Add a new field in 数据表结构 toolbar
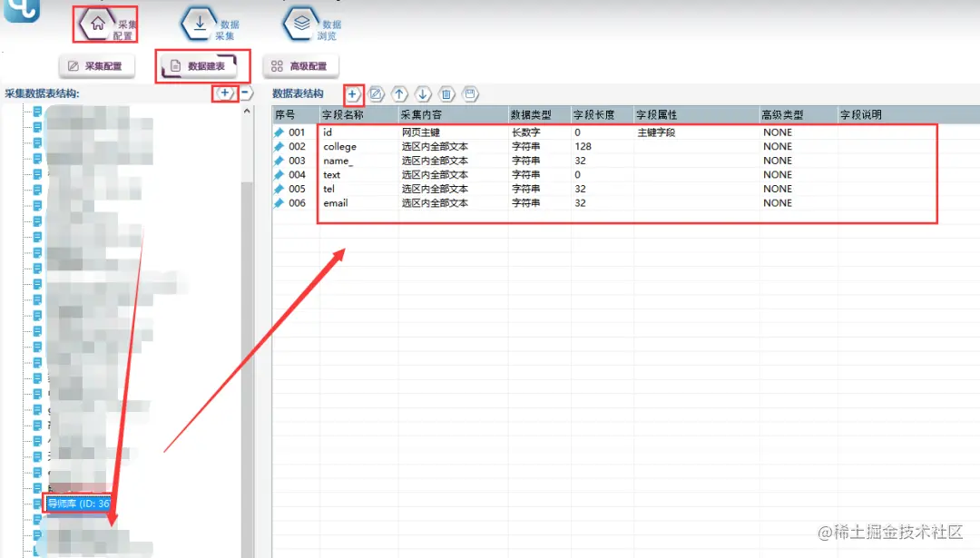The image size is (980, 558). pyautogui.click(x=352, y=94)
